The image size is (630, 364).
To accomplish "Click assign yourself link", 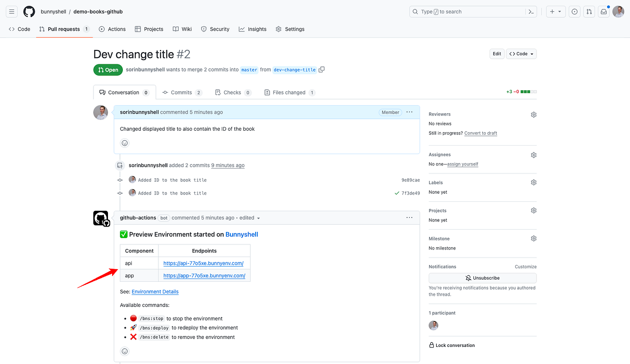I will point(463,164).
